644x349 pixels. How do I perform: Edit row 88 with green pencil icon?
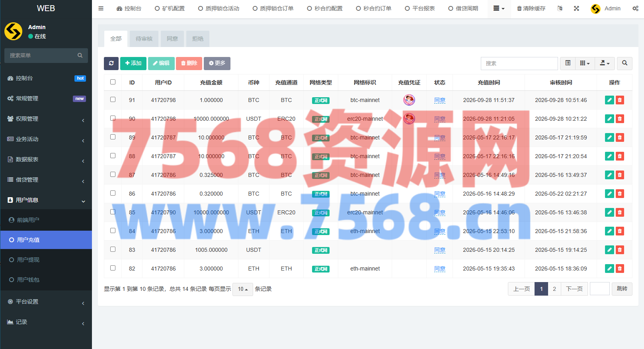click(609, 156)
